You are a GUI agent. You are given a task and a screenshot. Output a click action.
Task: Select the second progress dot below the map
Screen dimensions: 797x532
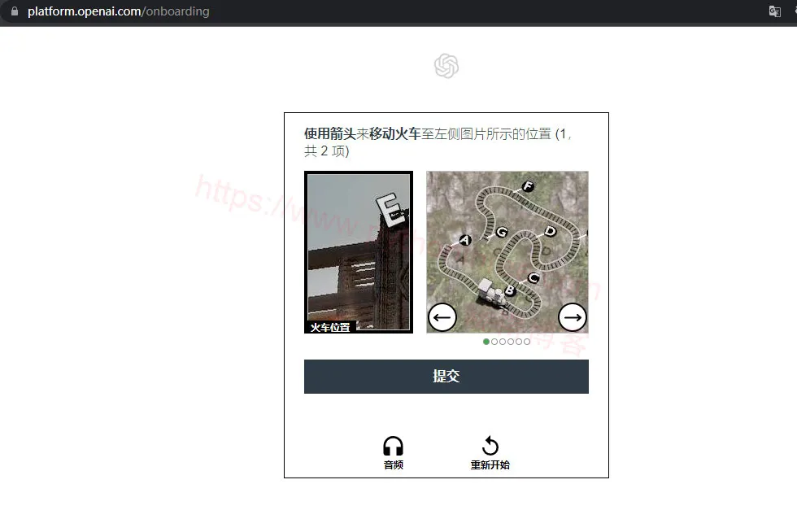click(x=494, y=342)
